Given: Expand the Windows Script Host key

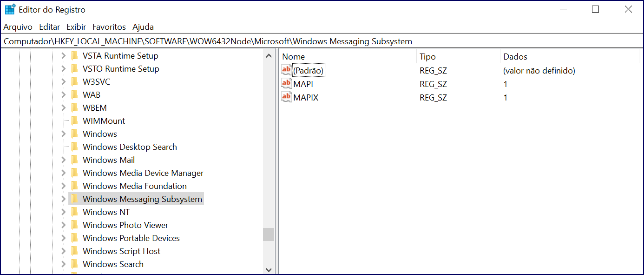Looking at the screenshot, I should pos(64,251).
